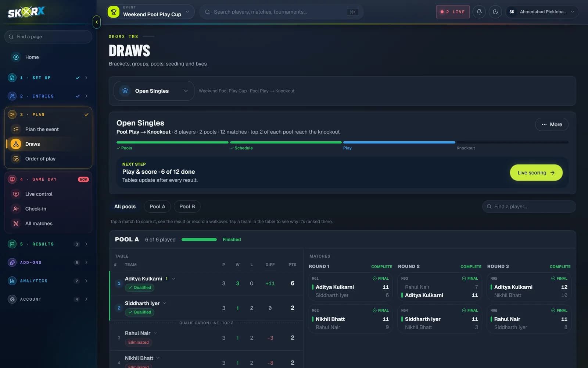Click the Home compass icon
This screenshot has height=368, width=588.
click(16, 57)
